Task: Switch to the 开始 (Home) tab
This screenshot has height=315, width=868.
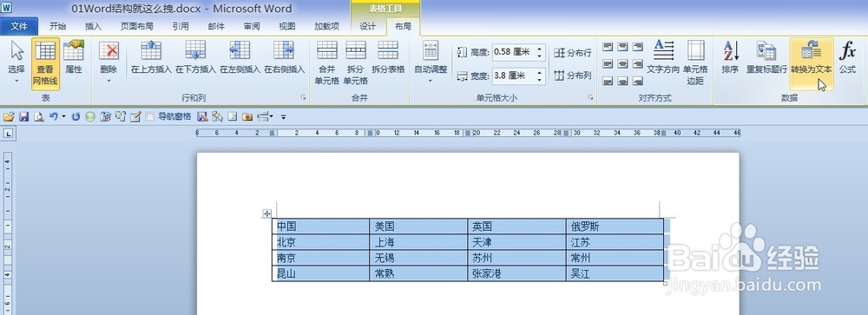Action: (57, 26)
